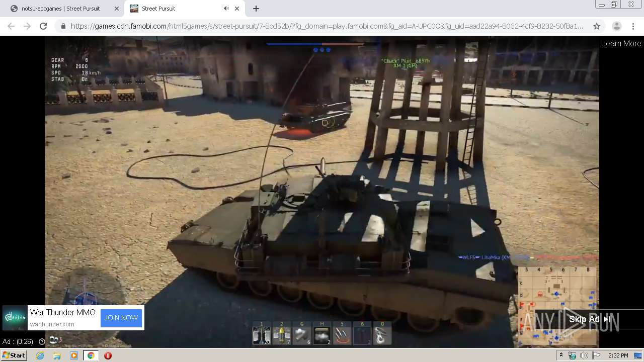This screenshot has height=362, width=644.
Task: Open the Chrome three-dot menu
Action: (633, 26)
